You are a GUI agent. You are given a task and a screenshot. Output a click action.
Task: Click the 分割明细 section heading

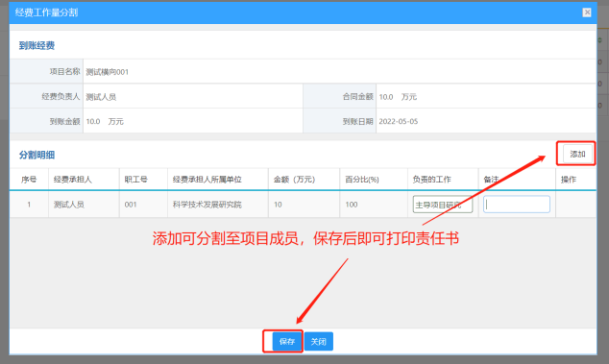[x=37, y=155]
